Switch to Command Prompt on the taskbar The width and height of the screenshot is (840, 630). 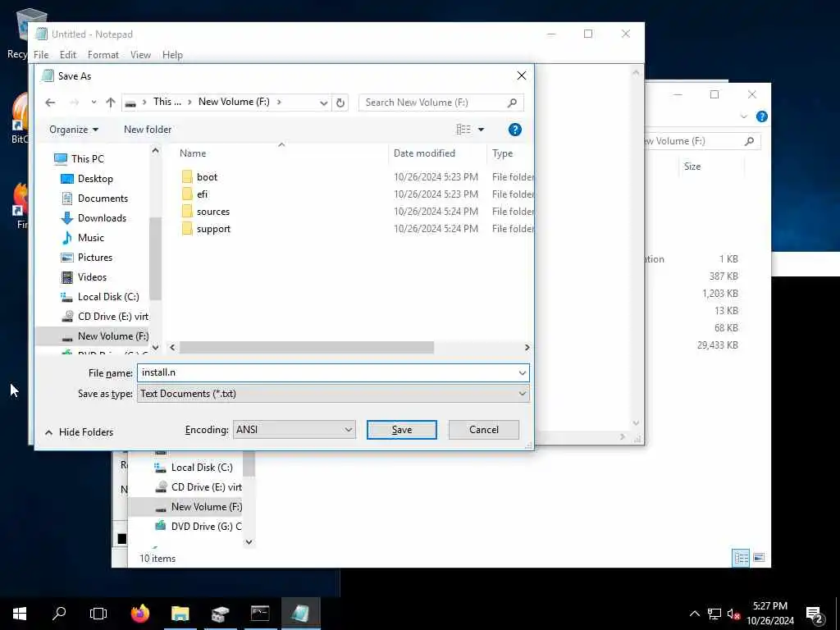point(260,614)
